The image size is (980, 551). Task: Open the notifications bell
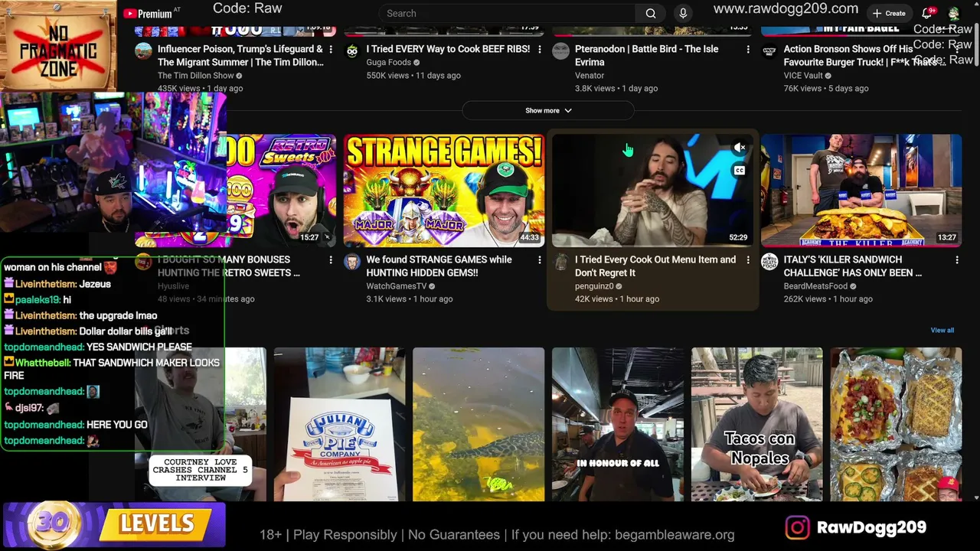[927, 13]
